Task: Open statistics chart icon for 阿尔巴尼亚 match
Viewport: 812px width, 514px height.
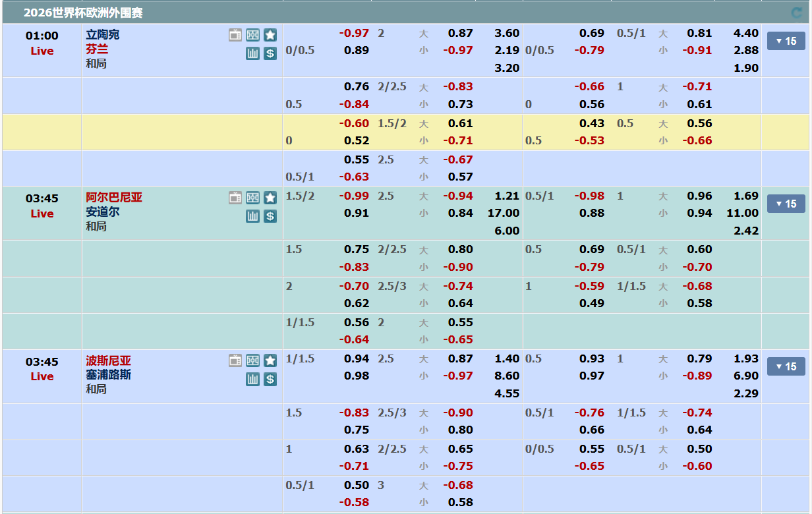Action: click(x=252, y=216)
